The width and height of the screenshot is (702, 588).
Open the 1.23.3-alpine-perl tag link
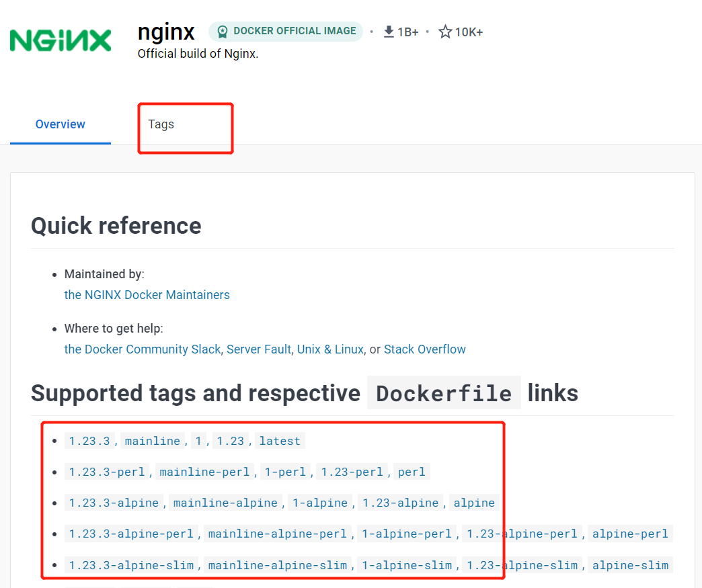131,534
